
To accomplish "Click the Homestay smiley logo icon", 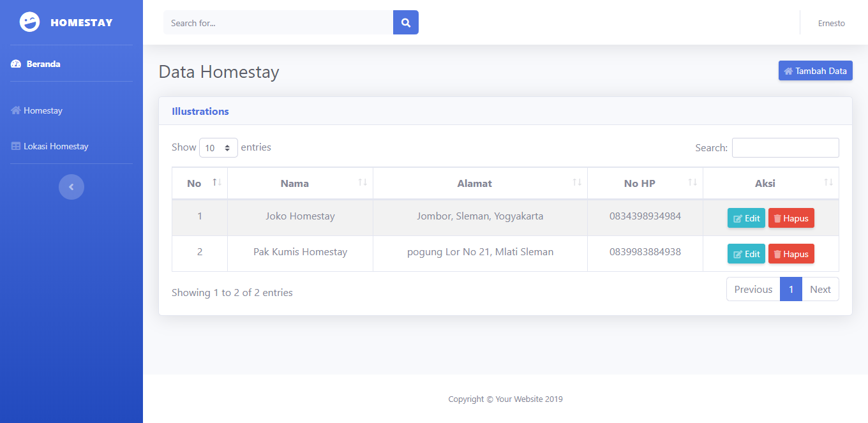I will click(x=29, y=21).
